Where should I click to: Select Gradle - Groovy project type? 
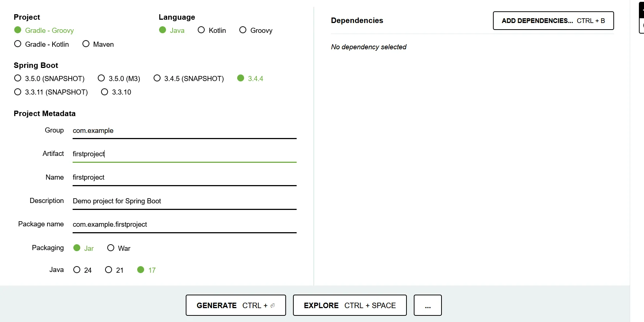click(x=44, y=30)
